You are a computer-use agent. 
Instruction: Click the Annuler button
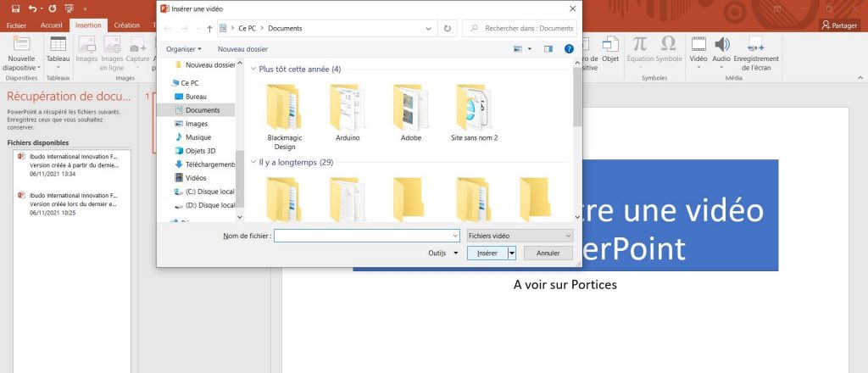tap(548, 253)
